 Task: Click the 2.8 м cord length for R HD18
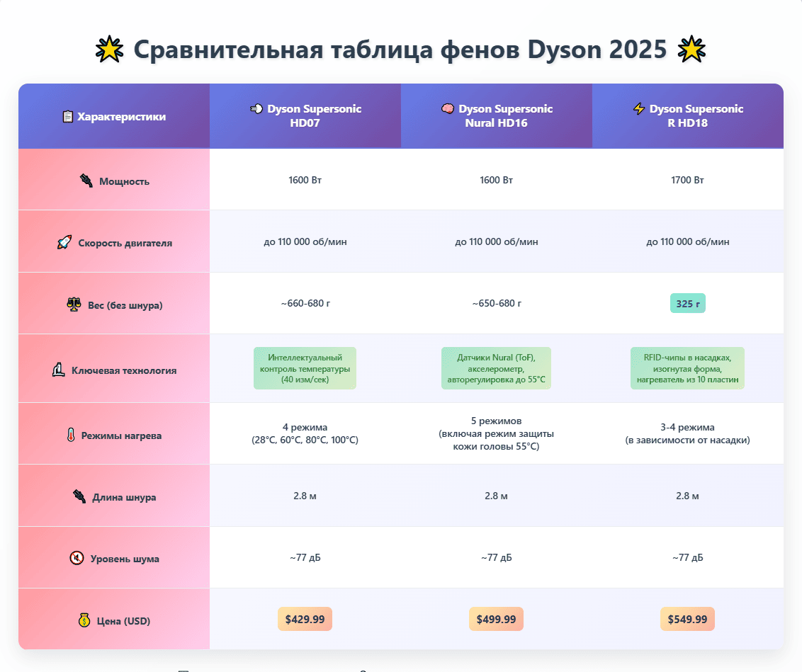coord(687,496)
